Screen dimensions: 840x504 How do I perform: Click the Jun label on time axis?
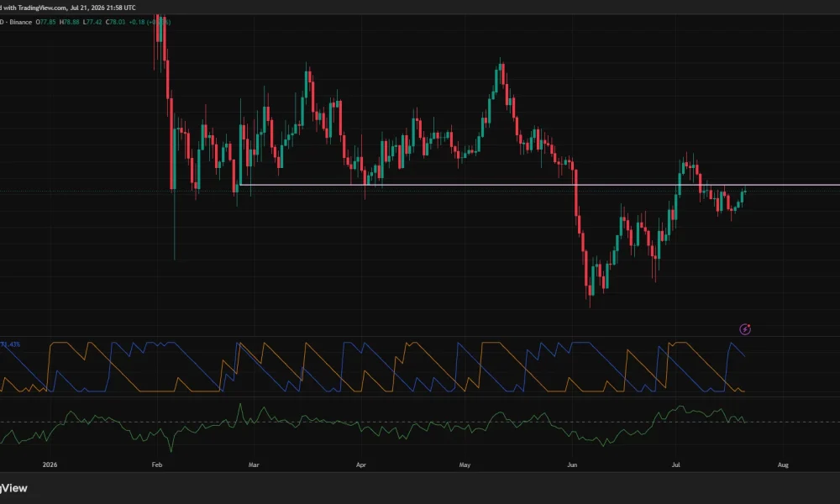572,465
